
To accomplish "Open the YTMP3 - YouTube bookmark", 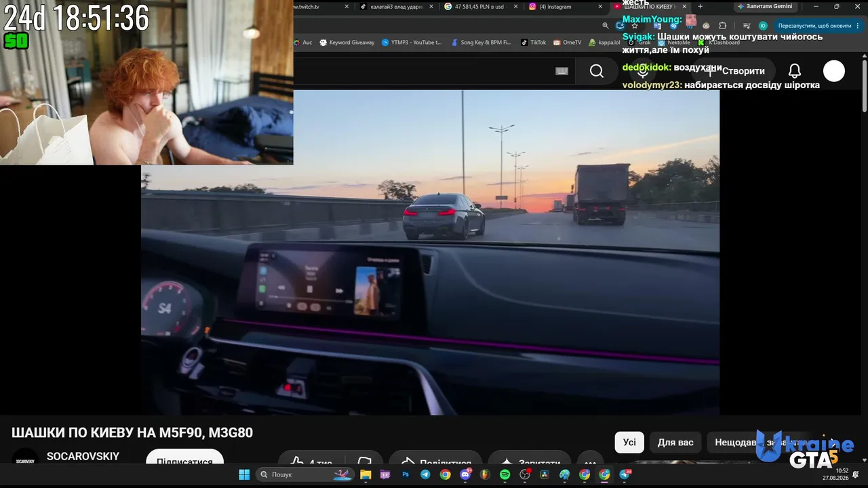I will point(412,42).
